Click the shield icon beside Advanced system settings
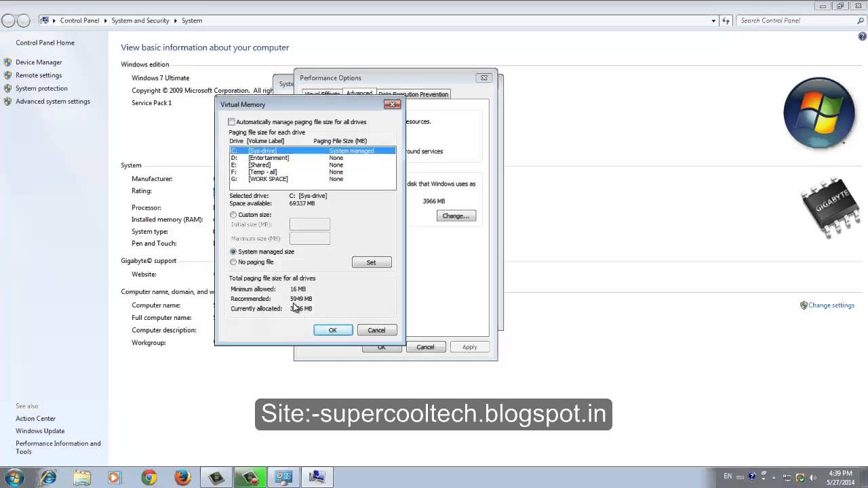 [x=7, y=101]
